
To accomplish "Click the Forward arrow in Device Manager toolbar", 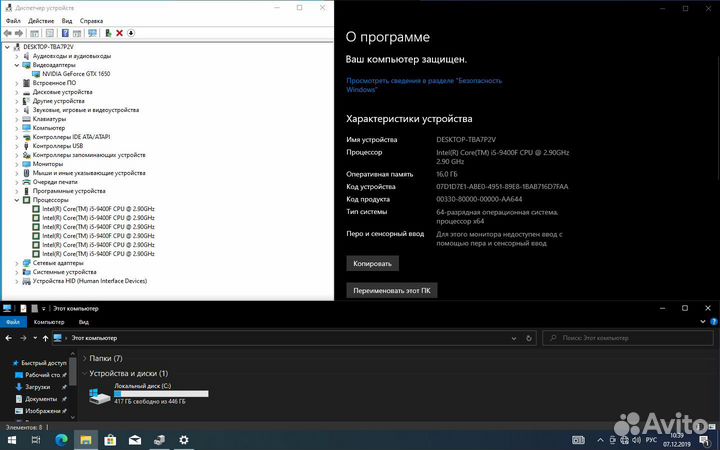I will tap(19, 33).
